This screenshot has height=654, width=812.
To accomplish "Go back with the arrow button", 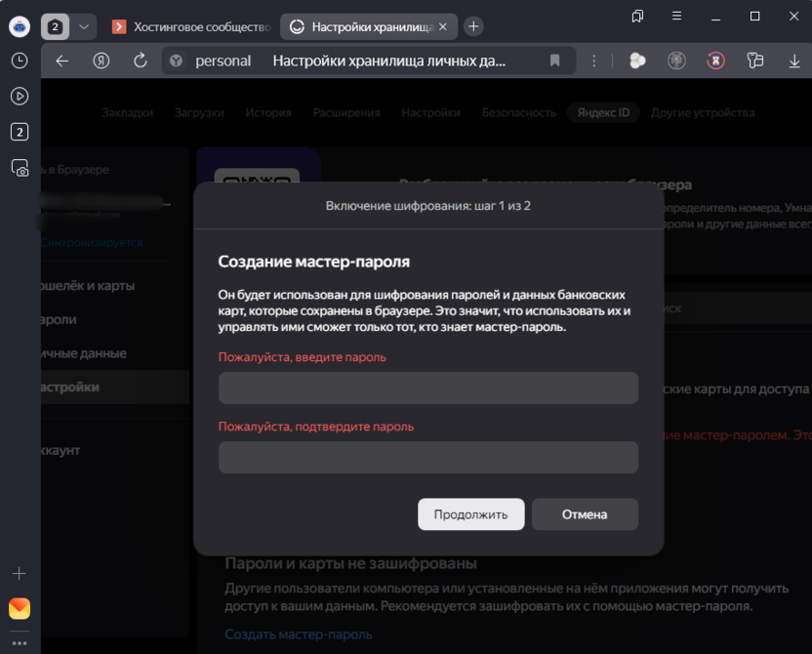I will [62, 61].
